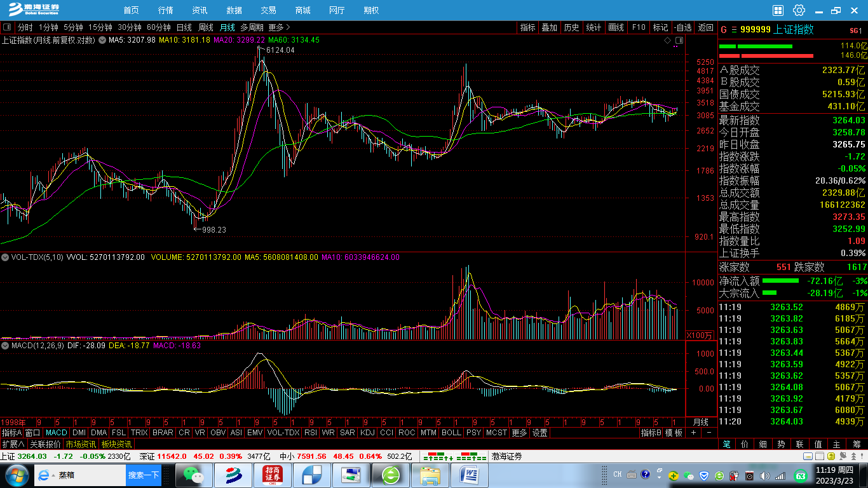Click the green list icon beside 999999
Image resolution: width=868 pixels, height=488 pixels.
[x=734, y=30]
